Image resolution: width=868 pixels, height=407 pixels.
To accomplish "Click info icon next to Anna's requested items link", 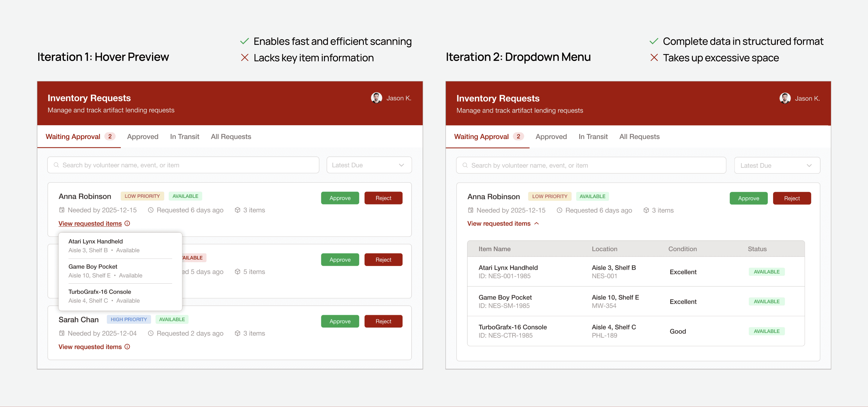I will (127, 223).
